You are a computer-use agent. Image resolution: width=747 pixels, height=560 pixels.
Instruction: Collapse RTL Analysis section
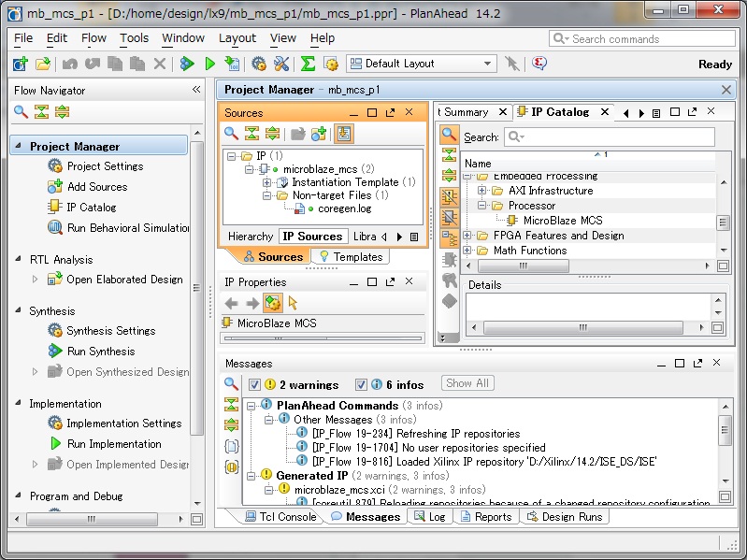[x=18, y=259]
